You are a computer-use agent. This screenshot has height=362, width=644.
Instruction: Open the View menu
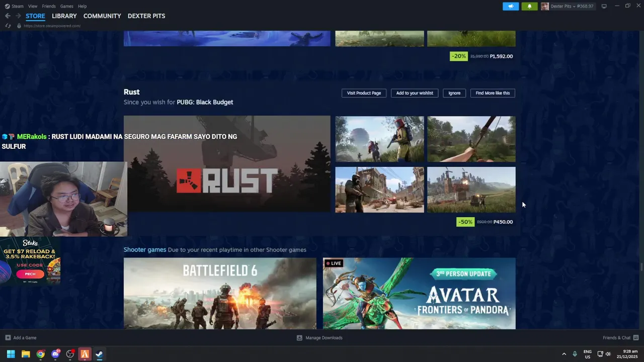33,6
